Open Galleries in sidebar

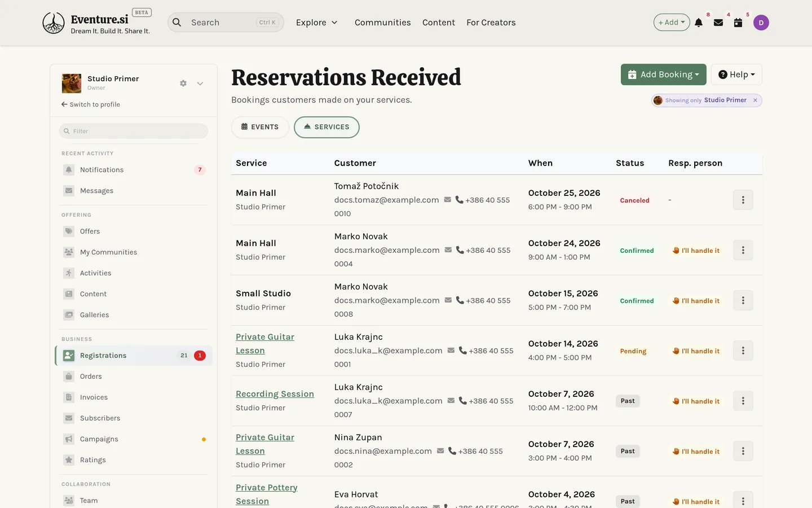pyautogui.click(x=134, y=315)
